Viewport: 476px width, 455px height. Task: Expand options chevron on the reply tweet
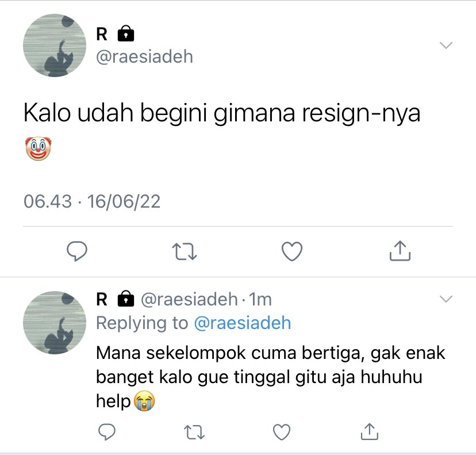coord(446,299)
